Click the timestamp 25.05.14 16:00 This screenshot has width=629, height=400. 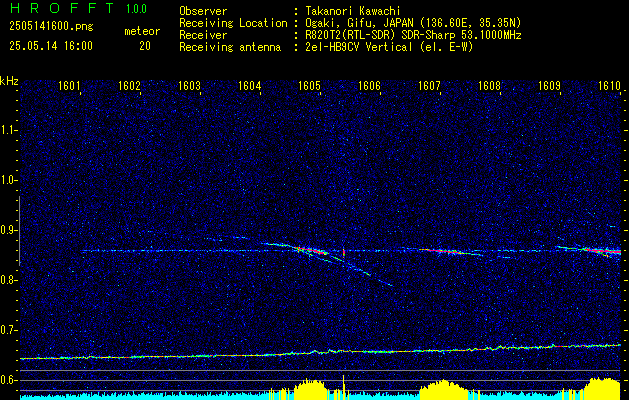click(x=51, y=46)
